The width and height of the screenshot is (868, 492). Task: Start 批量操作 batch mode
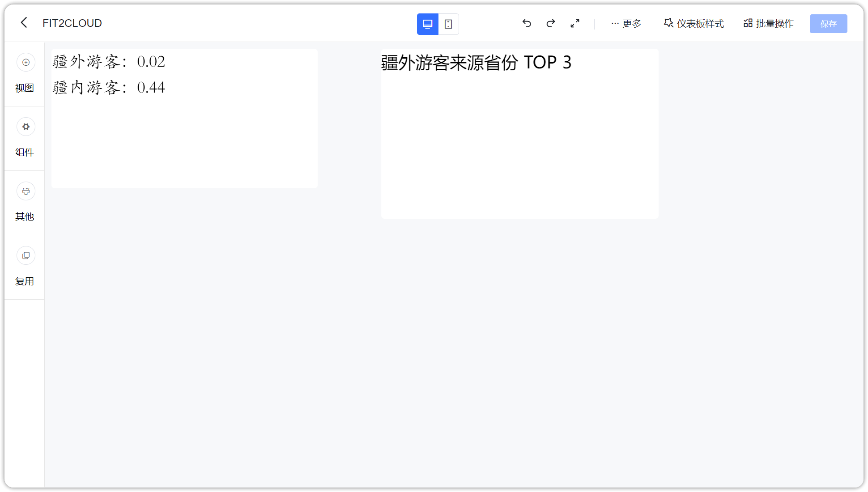(769, 24)
